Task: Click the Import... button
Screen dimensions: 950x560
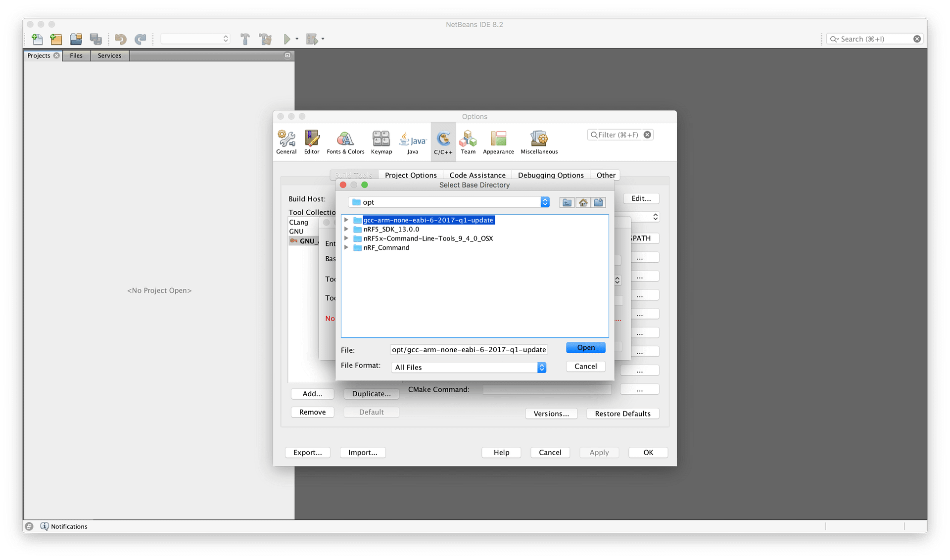Action: pyautogui.click(x=363, y=453)
